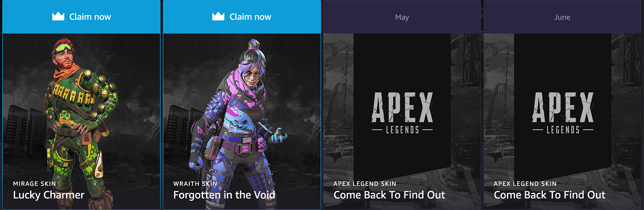Claim the Wraith skin now
This screenshot has width=644, height=210.
pyautogui.click(x=242, y=17)
